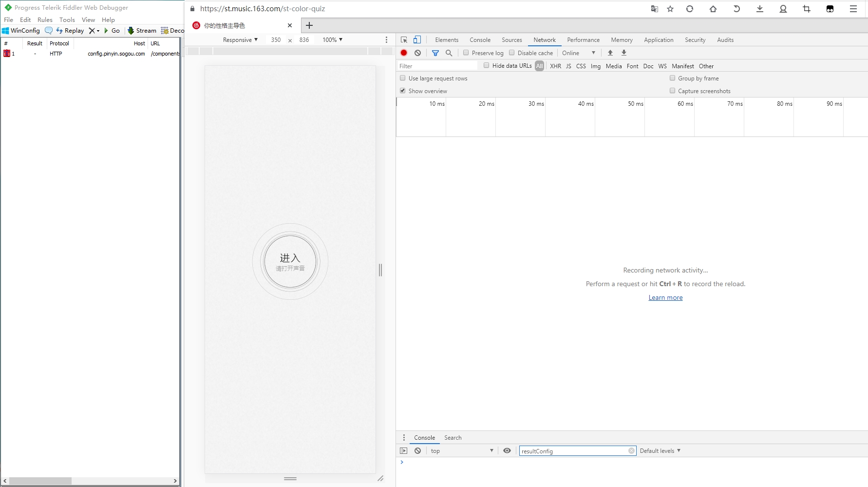This screenshot has height=487, width=868.
Task: Switch to Application tab
Action: [659, 40]
